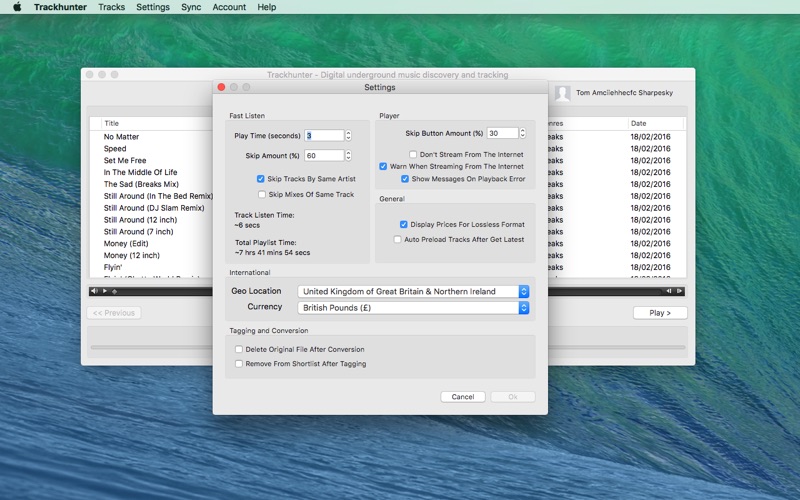Select the track 'No Matter'
The image size is (800, 500).
click(121, 137)
